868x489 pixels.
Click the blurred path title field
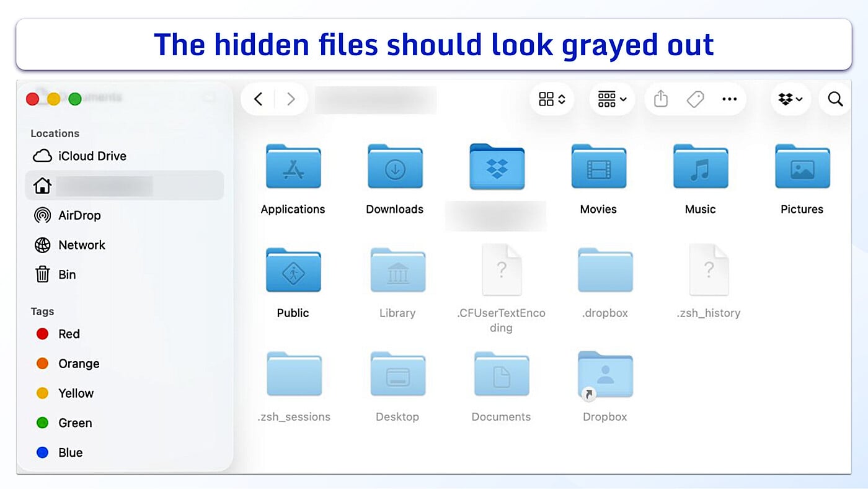[x=376, y=100]
